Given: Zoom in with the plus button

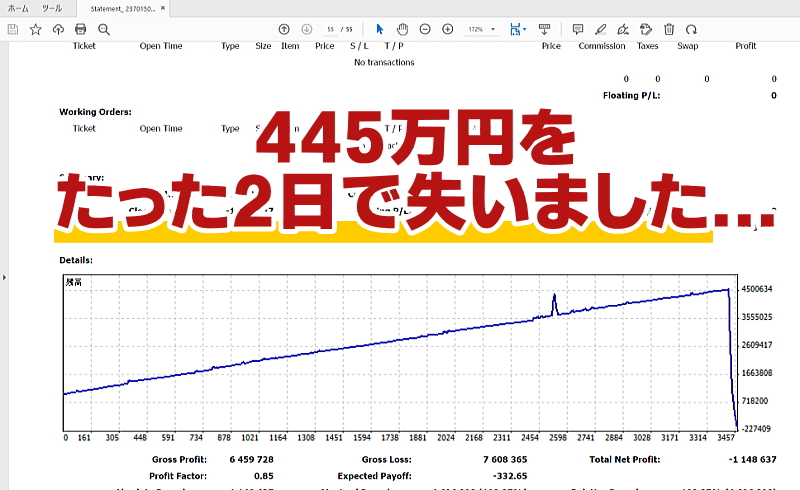Looking at the screenshot, I should [447, 29].
